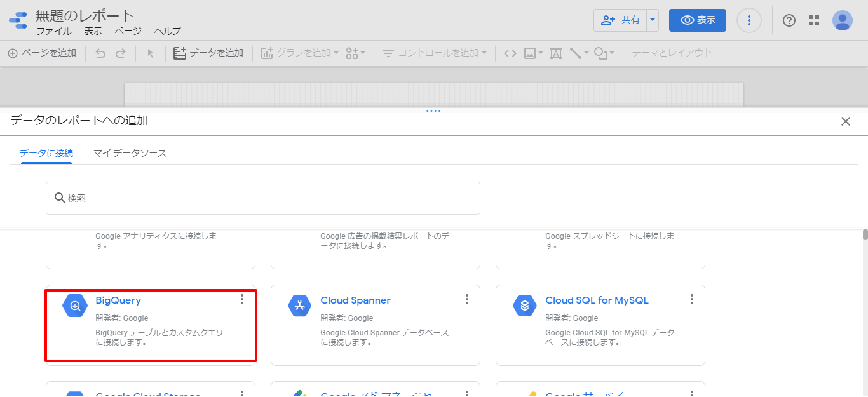Open the image insert dropdown icon

(x=533, y=53)
